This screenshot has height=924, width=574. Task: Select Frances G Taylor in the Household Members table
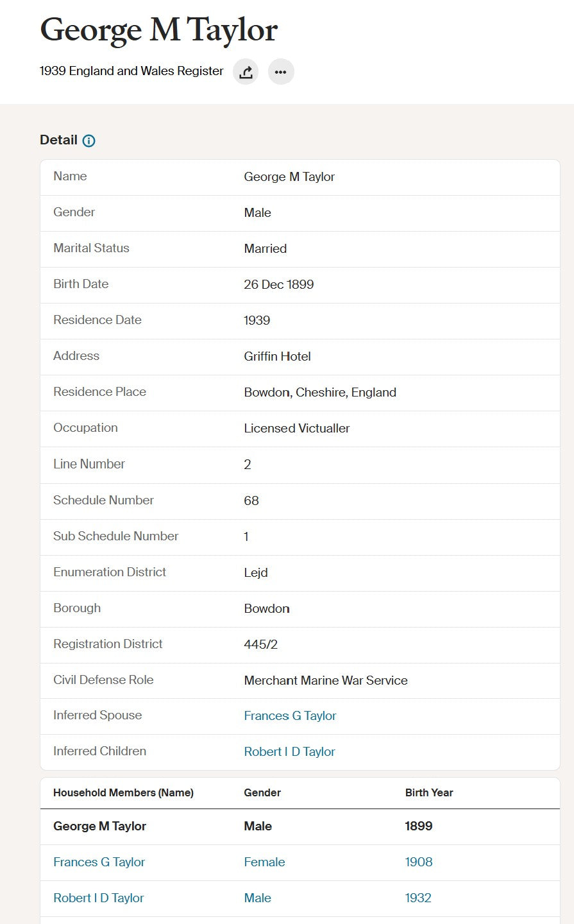pyautogui.click(x=99, y=862)
